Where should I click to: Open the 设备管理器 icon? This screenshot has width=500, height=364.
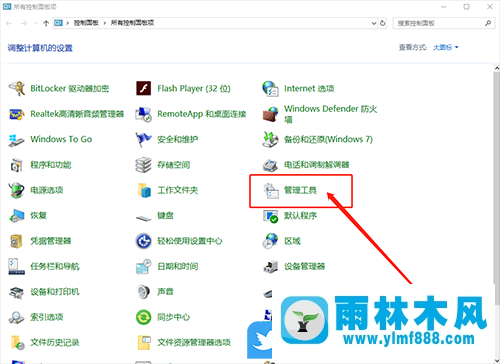[270, 267]
